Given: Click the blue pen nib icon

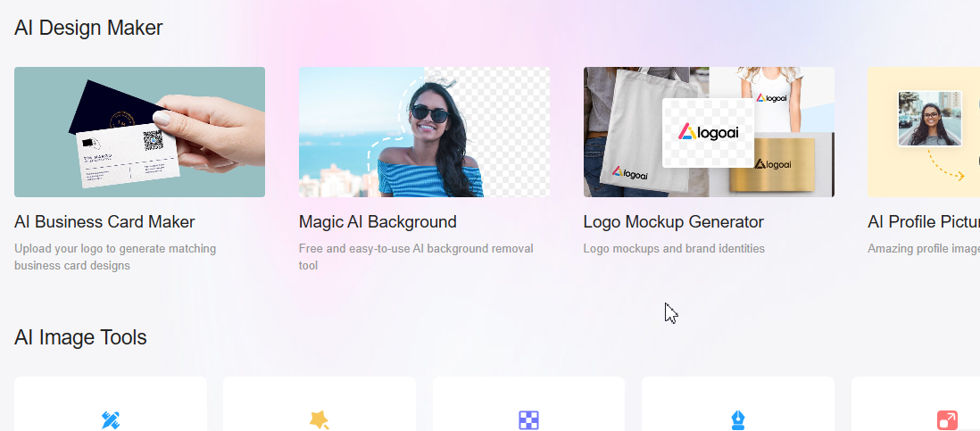Looking at the screenshot, I should [738, 419].
